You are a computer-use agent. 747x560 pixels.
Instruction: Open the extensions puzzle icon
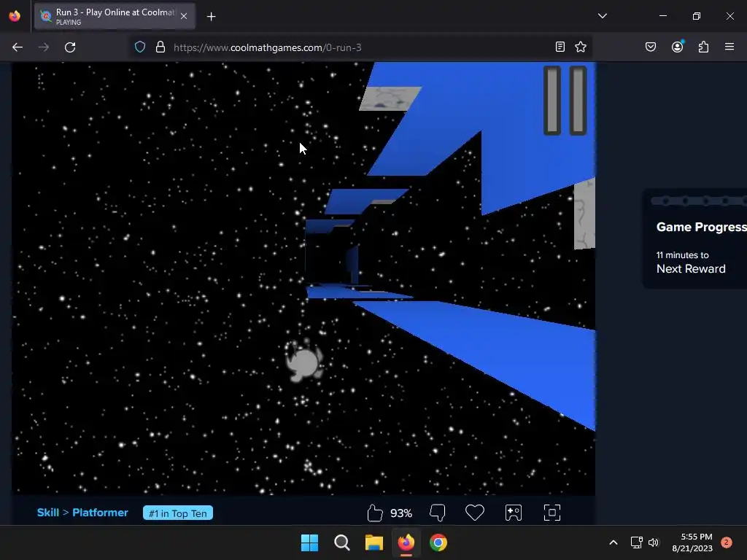(703, 47)
